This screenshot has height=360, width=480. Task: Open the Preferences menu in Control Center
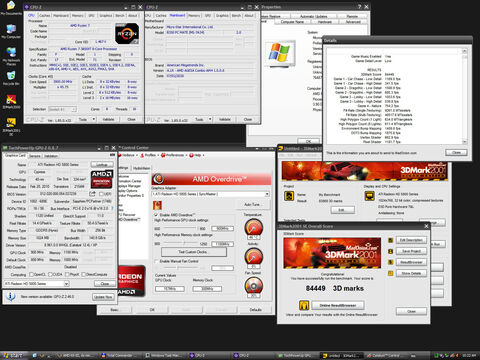coord(173,155)
